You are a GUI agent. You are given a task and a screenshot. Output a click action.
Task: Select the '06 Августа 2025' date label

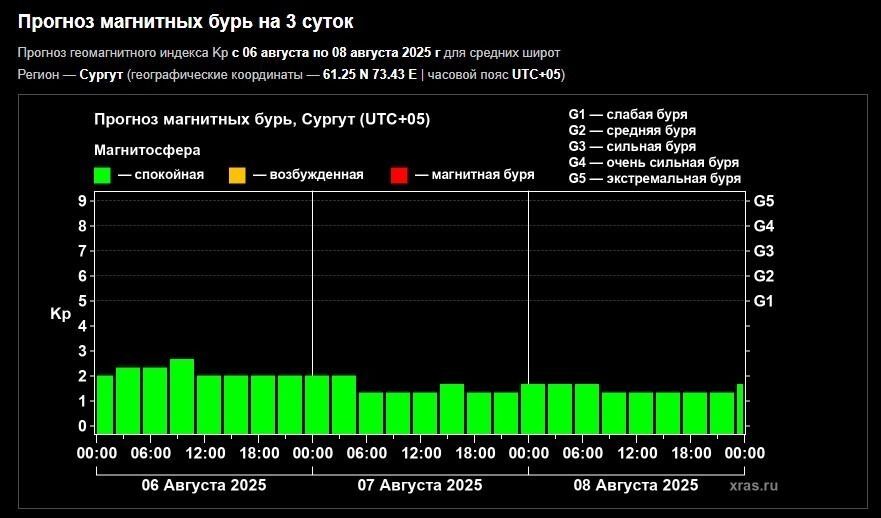[x=204, y=485]
